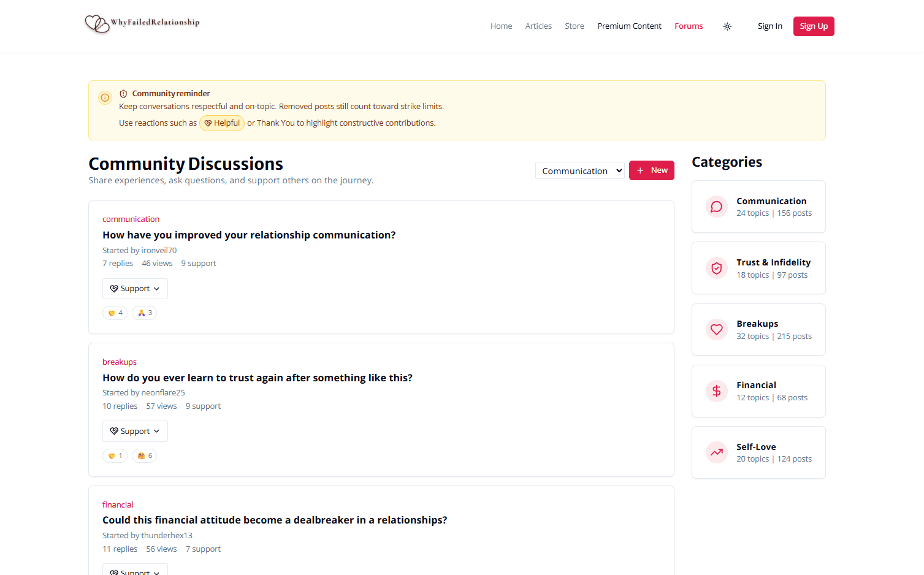924x575 pixels.
Task: Open the Communication category title
Action: tap(771, 201)
